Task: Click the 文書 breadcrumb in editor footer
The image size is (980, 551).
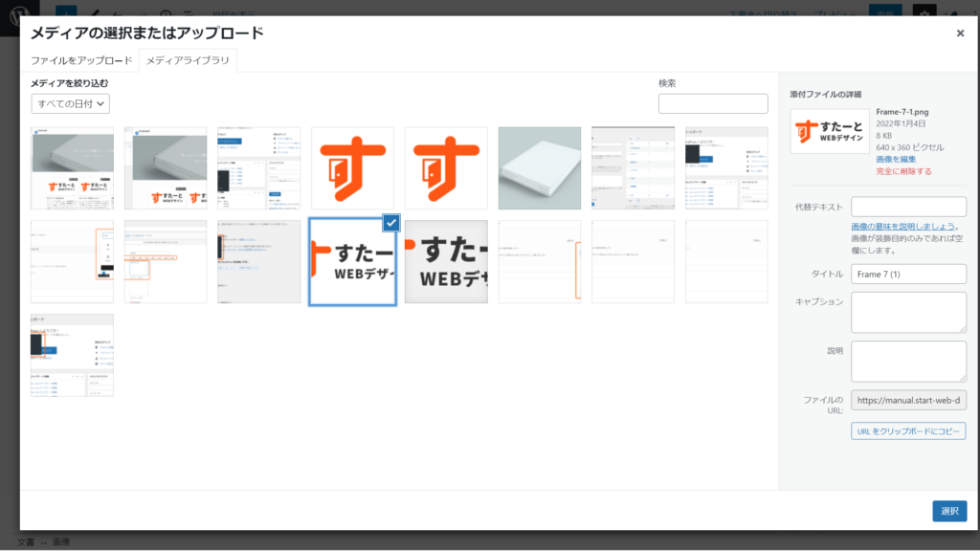Action: click(26, 541)
